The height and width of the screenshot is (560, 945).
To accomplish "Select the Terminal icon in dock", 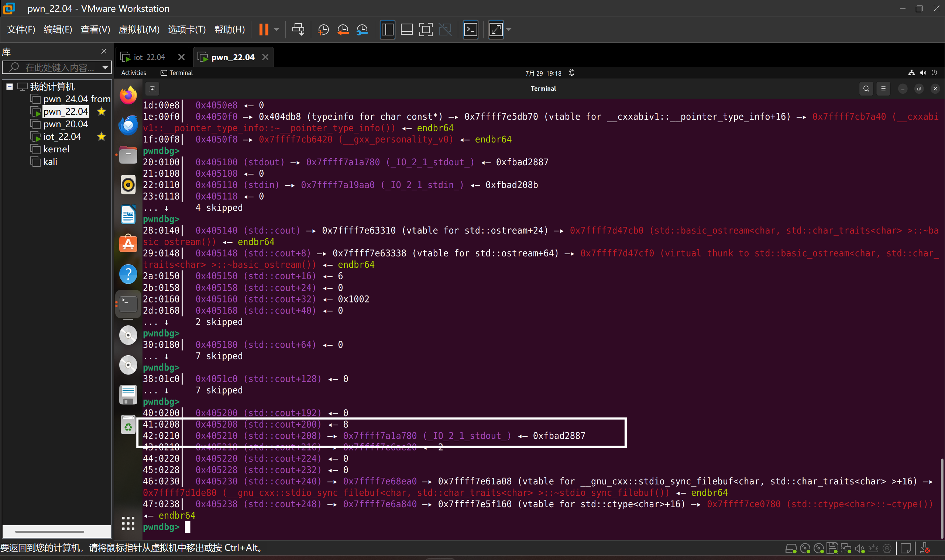I will [128, 304].
